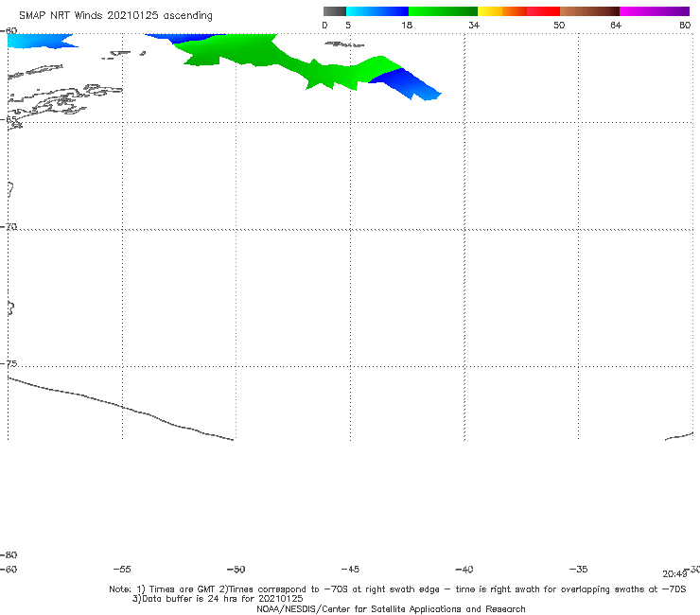Click the longitude axis label '-55'

[122, 569]
